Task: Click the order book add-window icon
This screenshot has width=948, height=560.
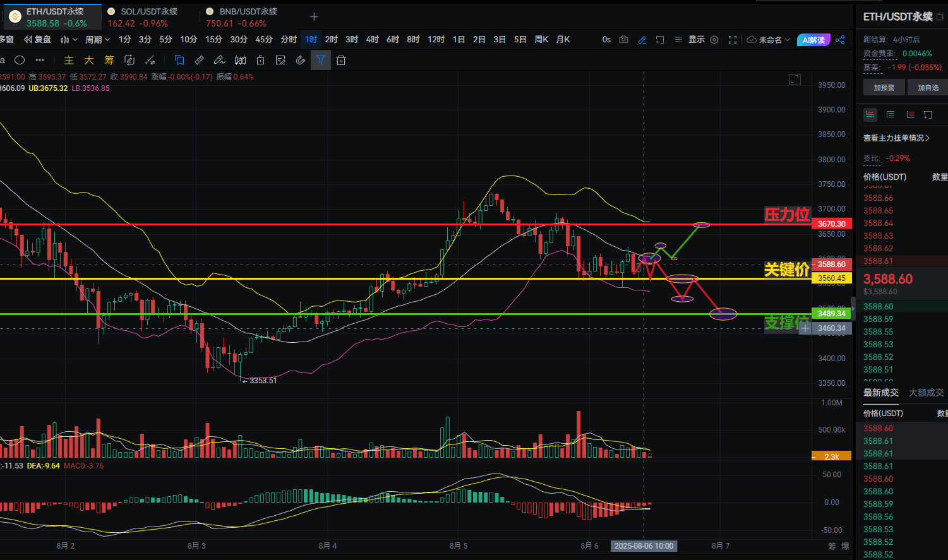Action: point(928,115)
